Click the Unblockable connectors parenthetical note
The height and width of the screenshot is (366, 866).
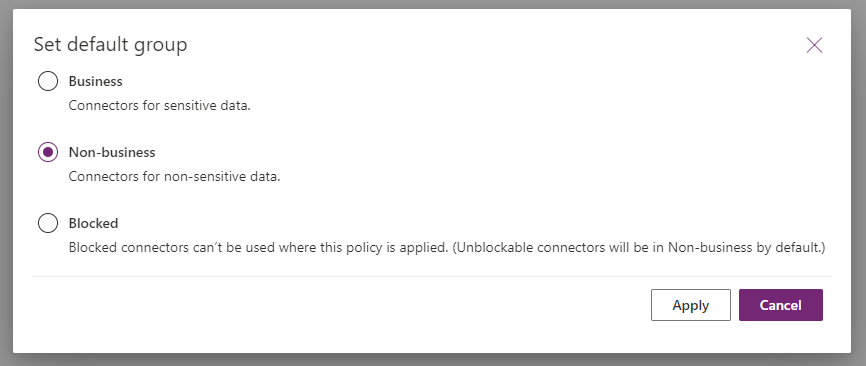(638, 248)
